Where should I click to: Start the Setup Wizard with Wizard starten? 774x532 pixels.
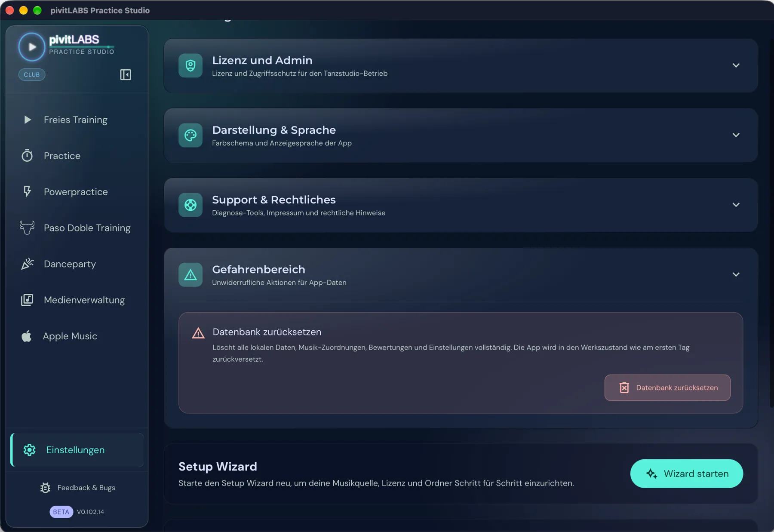click(686, 474)
